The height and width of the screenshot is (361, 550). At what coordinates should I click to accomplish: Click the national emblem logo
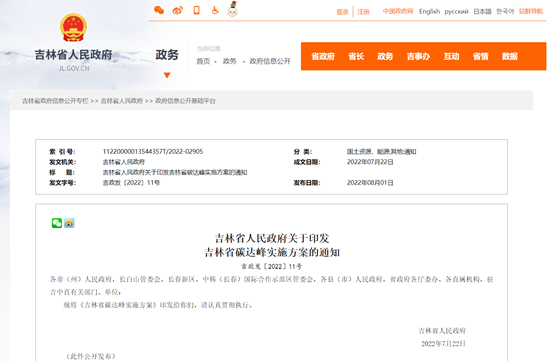[x=73, y=27]
